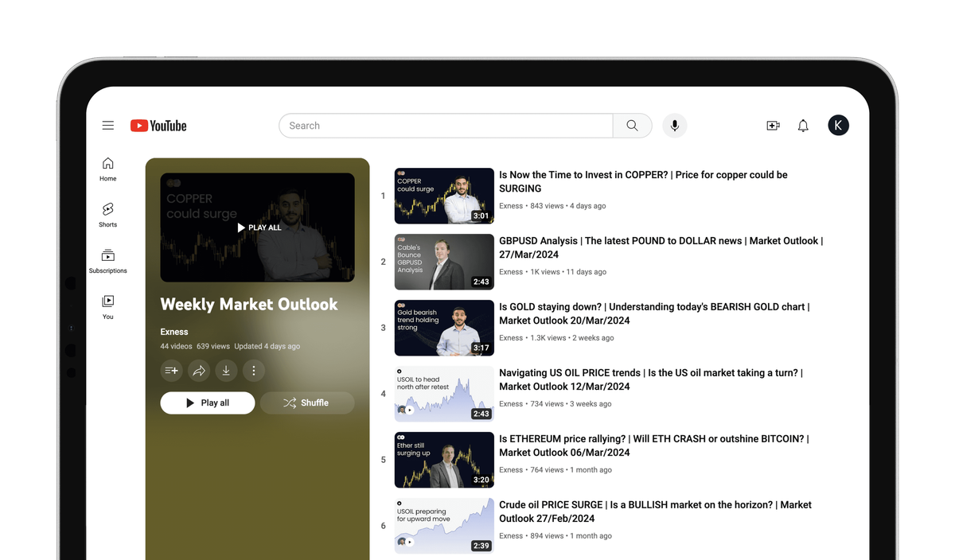Open Navigating US OIL PRICE trends title
955x560 pixels.
click(x=651, y=379)
